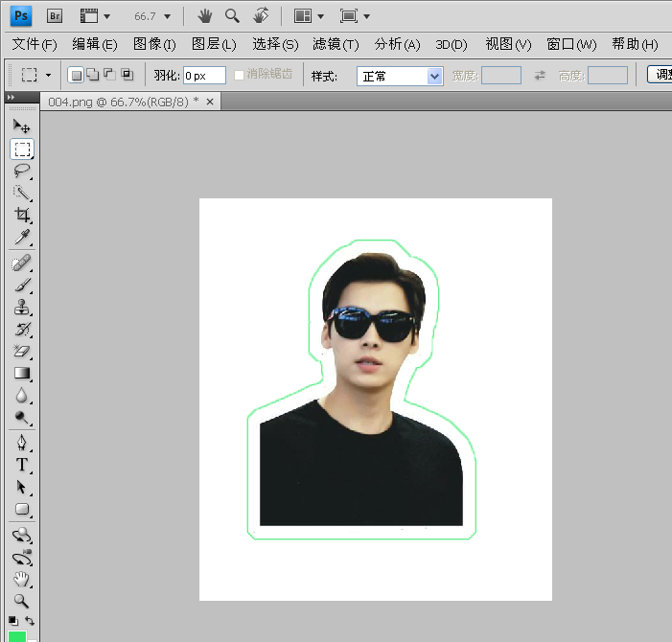672x642 pixels.
Task: Select the Eyedropper tool
Action: (x=21, y=238)
